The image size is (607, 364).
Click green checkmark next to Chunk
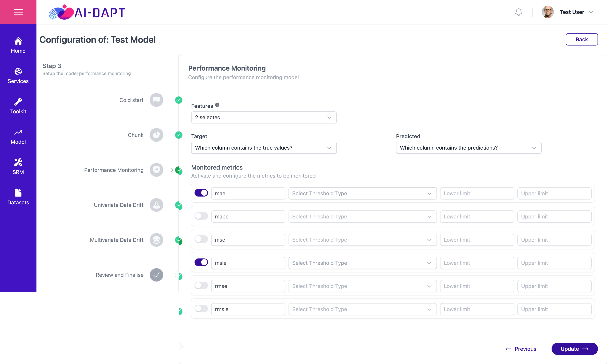click(x=179, y=135)
